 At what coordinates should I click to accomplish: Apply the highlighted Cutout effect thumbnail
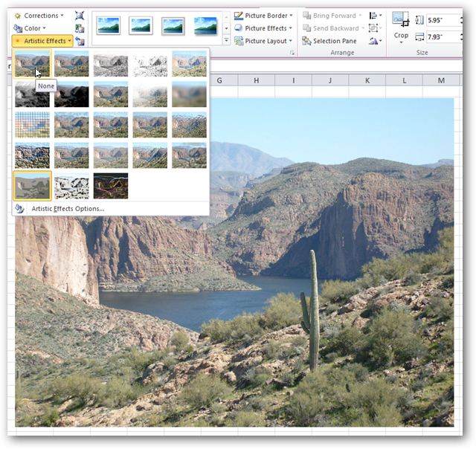[32, 186]
